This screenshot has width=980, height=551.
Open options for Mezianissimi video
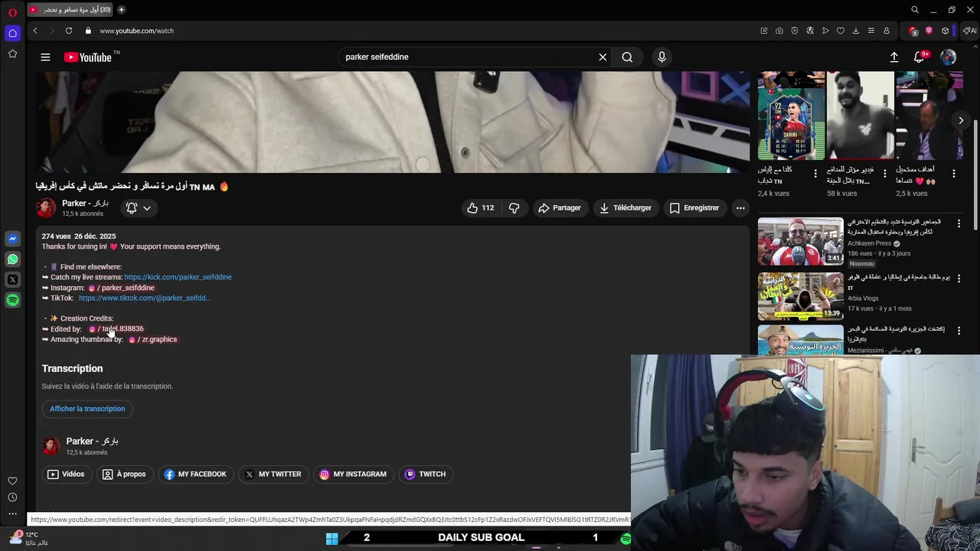(959, 331)
